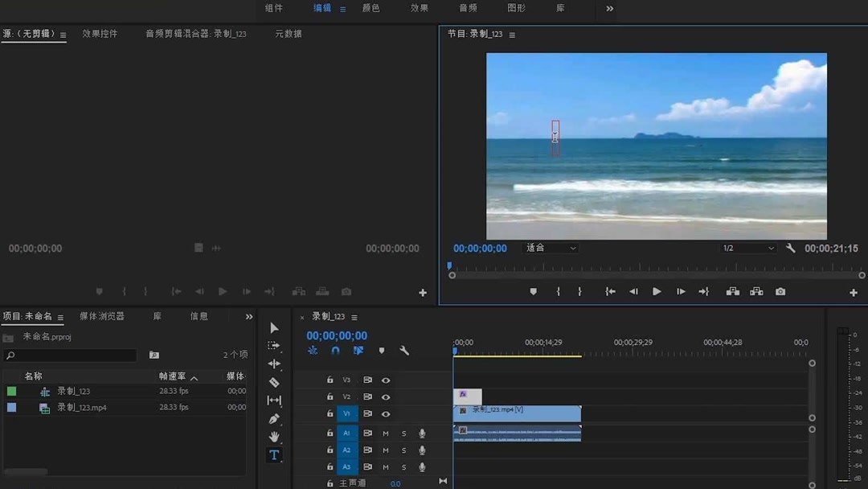Image resolution: width=868 pixels, height=489 pixels.
Task: Select the Type tool
Action: point(274,454)
